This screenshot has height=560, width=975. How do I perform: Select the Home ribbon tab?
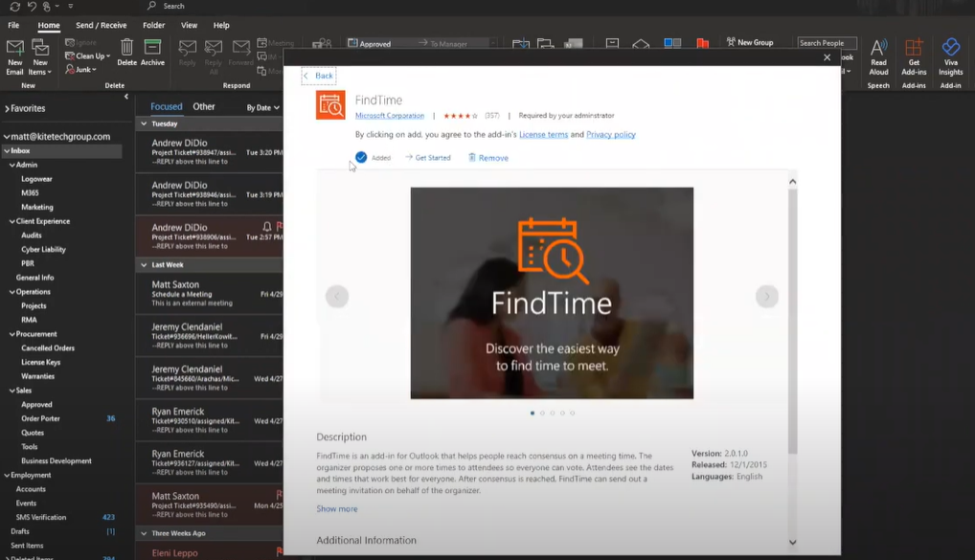[49, 26]
